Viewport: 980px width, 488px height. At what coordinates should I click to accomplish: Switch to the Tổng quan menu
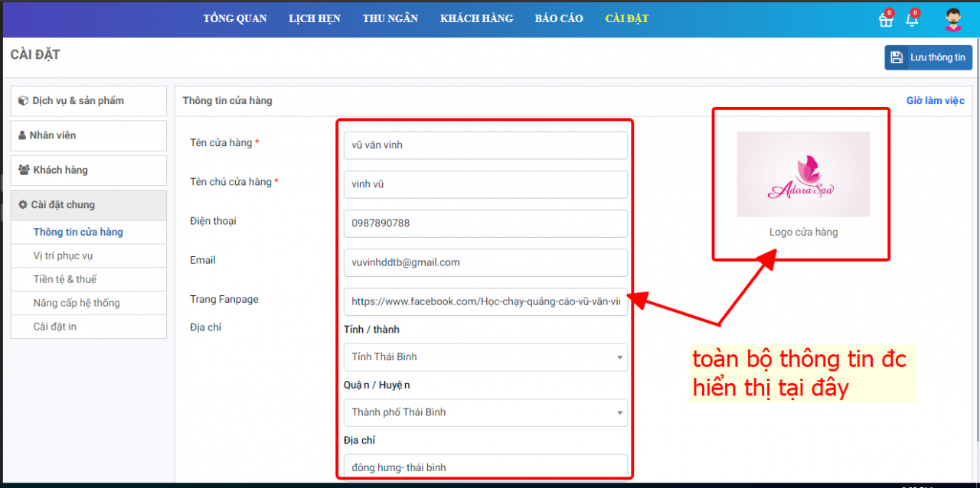[235, 18]
